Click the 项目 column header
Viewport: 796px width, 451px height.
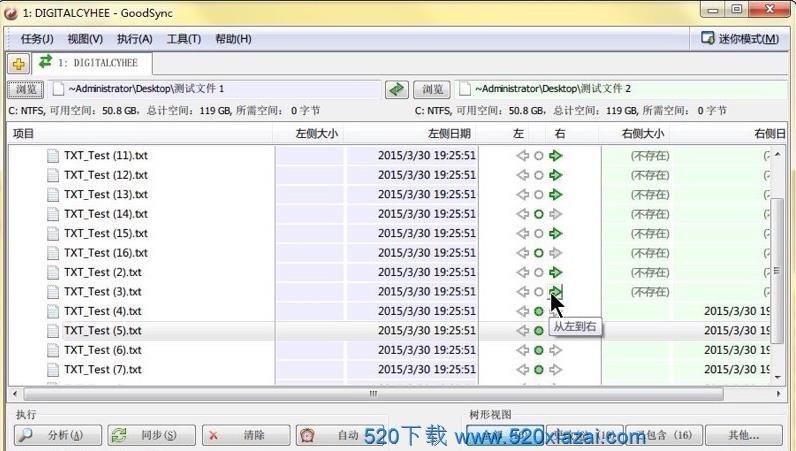(x=141, y=134)
